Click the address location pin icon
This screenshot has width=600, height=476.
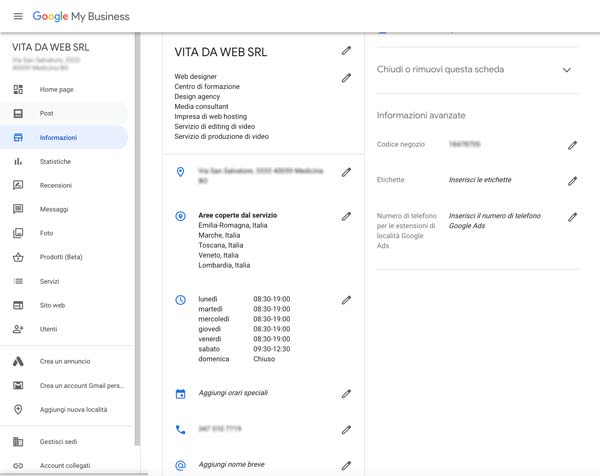click(180, 172)
